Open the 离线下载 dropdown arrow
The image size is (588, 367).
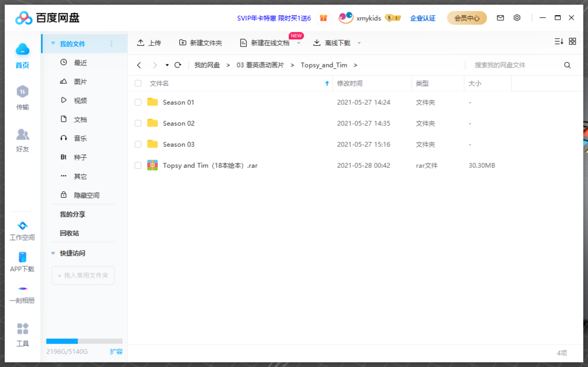click(359, 43)
